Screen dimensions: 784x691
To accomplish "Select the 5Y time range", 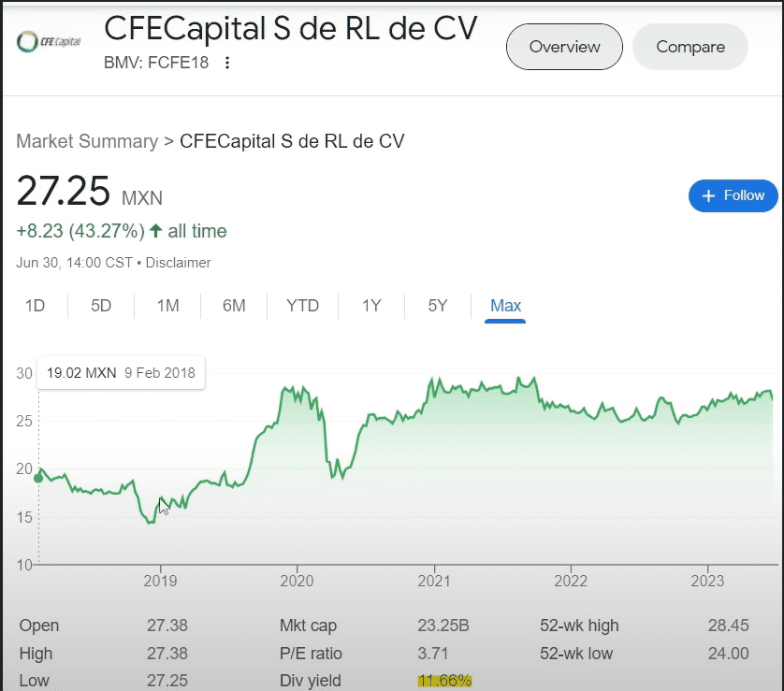I will (438, 306).
